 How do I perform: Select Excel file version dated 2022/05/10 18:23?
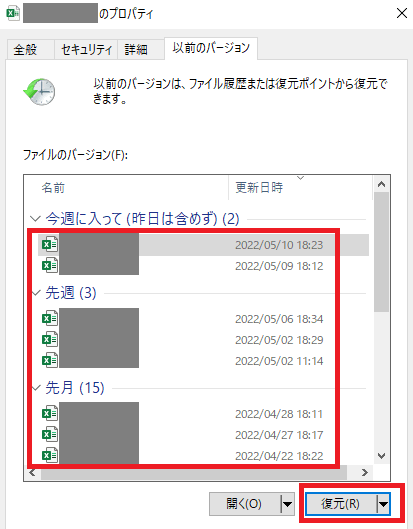coord(203,245)
